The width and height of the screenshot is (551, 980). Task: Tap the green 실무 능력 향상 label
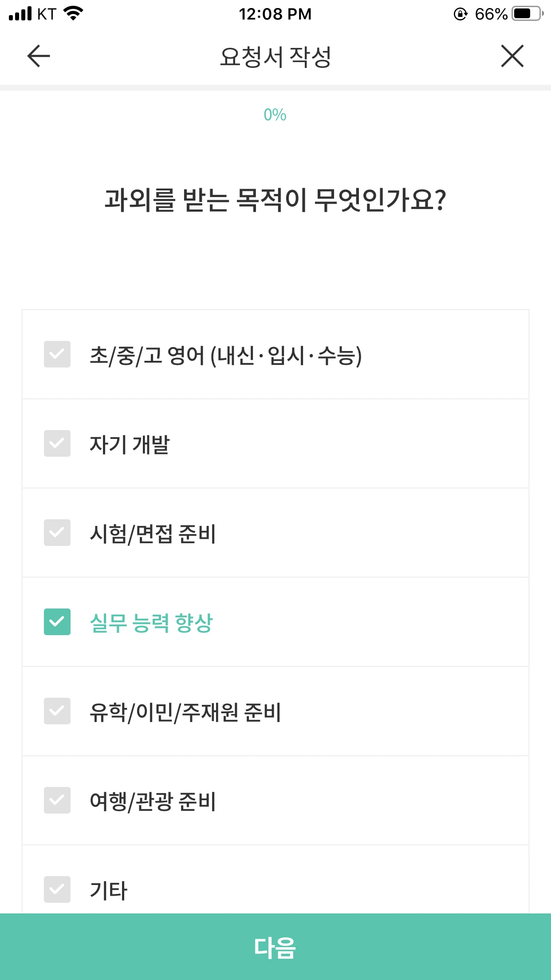pos(151,623)
